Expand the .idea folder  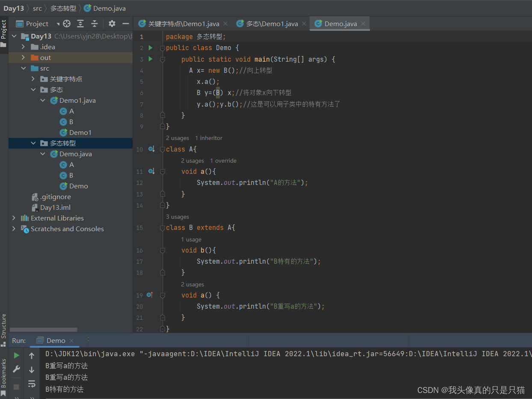(24, 47)
